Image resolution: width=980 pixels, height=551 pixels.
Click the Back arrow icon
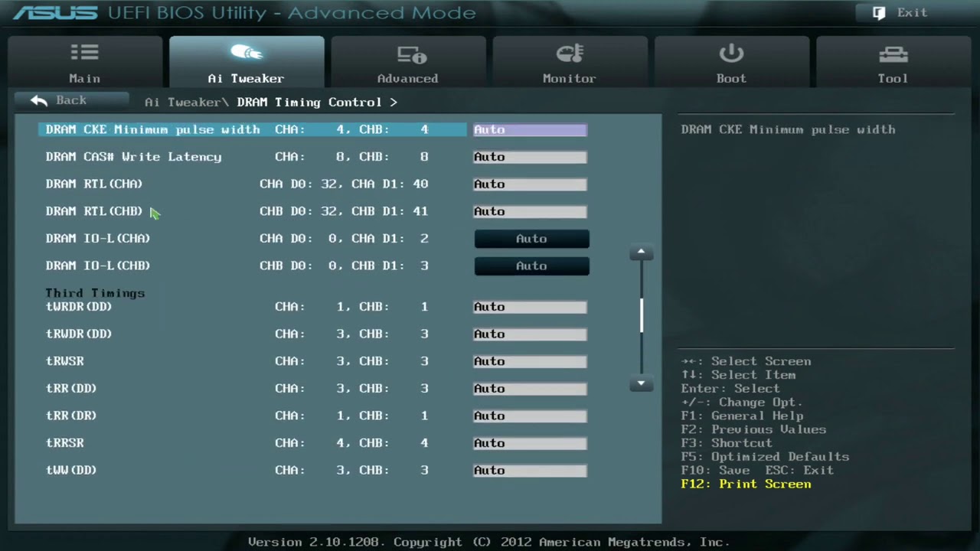[39, 100]
